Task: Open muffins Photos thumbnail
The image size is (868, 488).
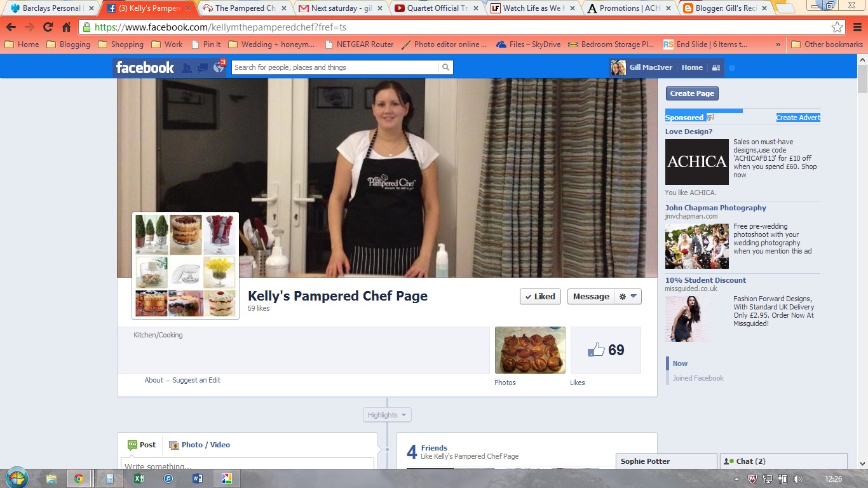Action: (x=530, y=350)
